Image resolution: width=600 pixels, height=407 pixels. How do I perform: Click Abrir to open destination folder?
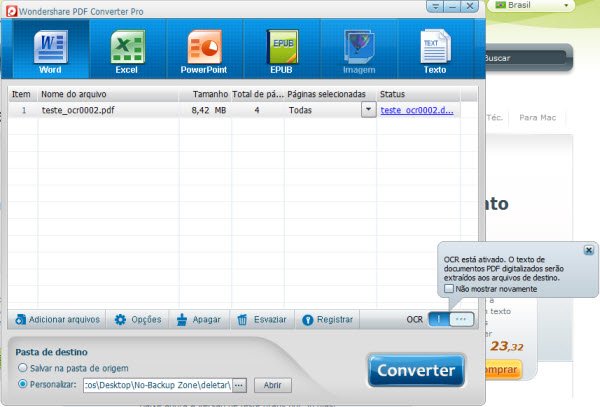[x=272, y=385]
